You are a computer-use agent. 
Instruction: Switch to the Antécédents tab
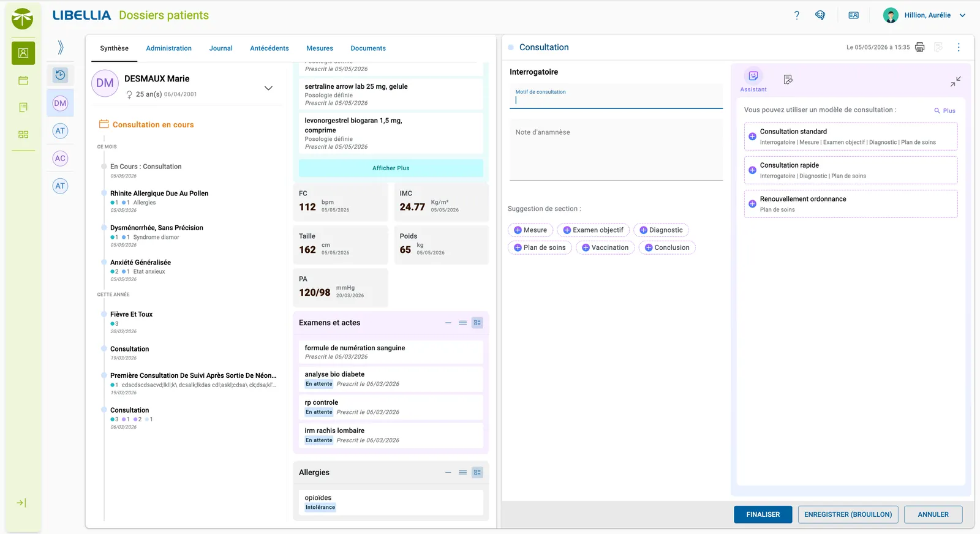[x=269, y=48]
